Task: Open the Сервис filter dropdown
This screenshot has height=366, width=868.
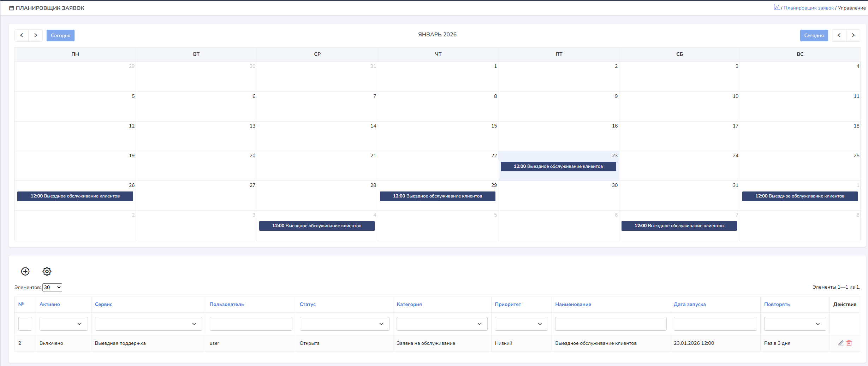Action: [148, 324]
